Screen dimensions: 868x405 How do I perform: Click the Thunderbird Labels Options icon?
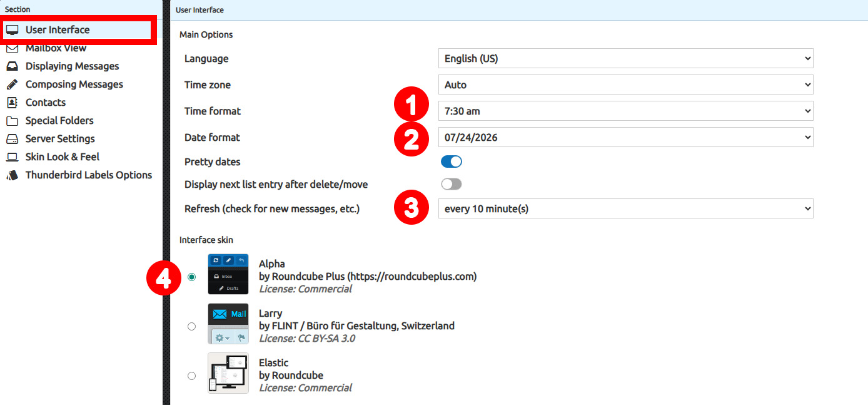point(12,175)
